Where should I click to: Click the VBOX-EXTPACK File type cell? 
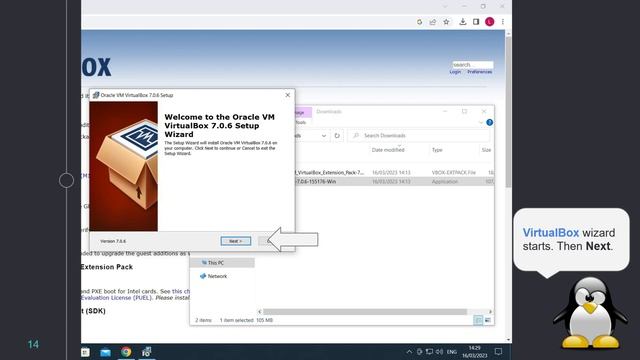(453, 173)
